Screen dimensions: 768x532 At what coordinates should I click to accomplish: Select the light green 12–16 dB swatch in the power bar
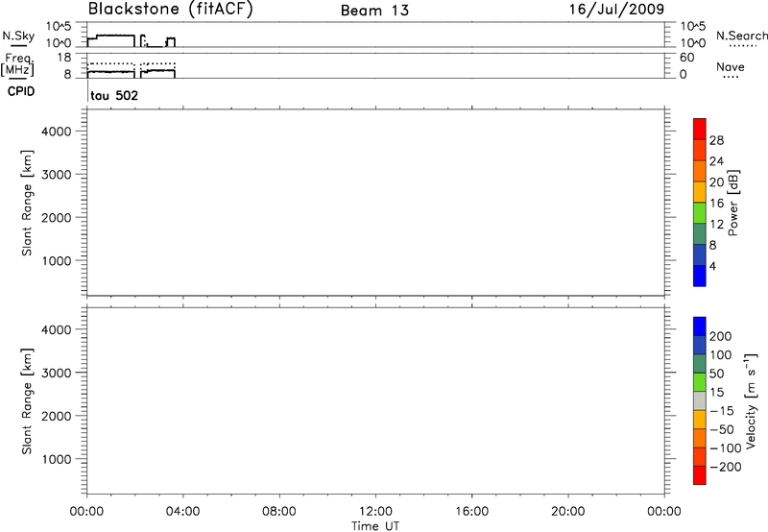pos(700,212)
